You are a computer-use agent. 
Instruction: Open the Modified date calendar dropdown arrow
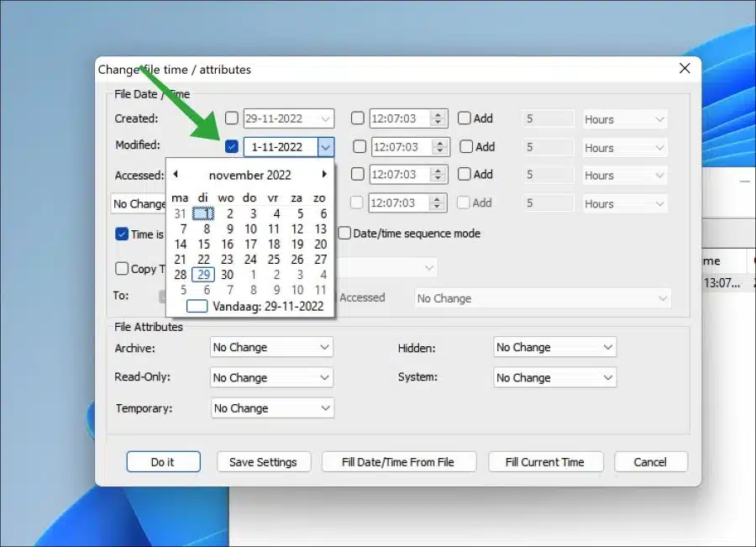pos(326,147)
